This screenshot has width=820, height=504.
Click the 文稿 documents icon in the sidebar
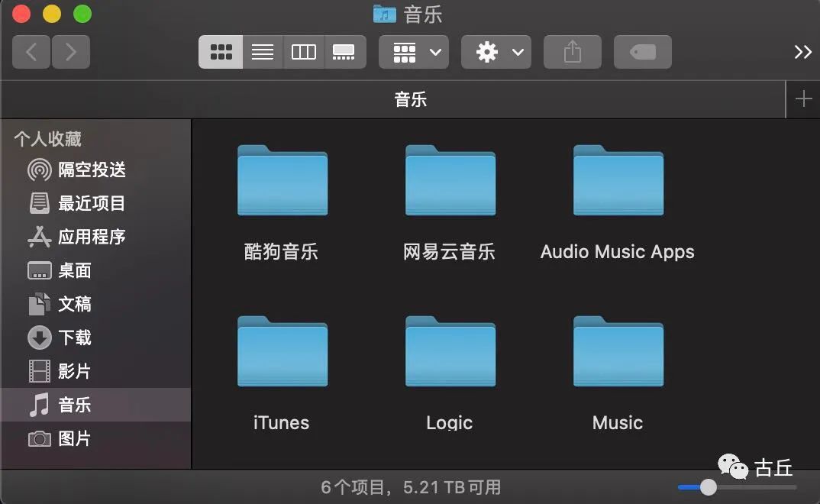[39, 304]
